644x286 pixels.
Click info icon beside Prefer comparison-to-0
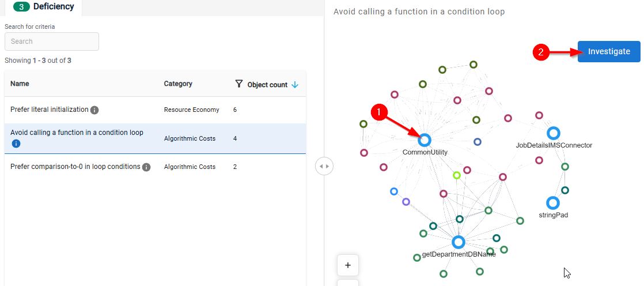(x=146, y=167)
